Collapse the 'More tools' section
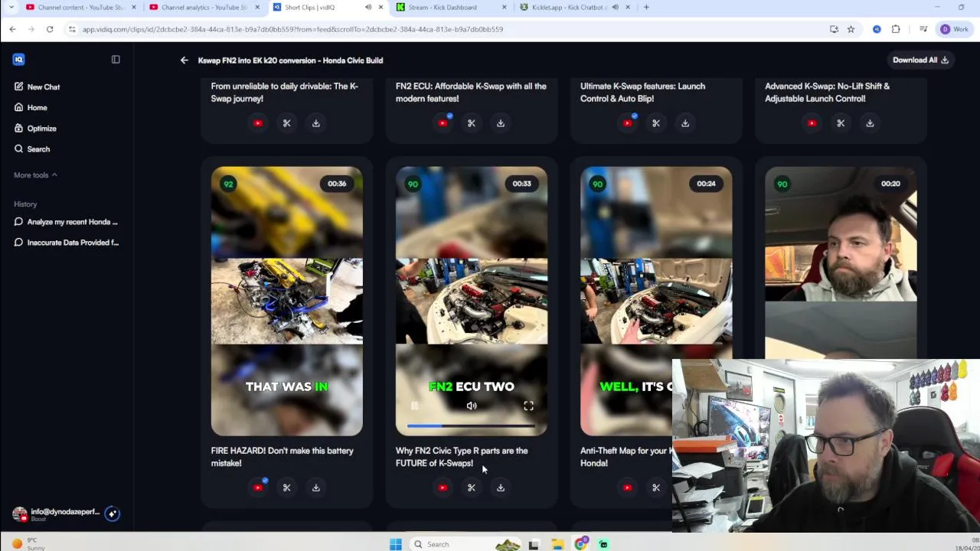This screenshot has width=980, height=551. click(35, 175)
